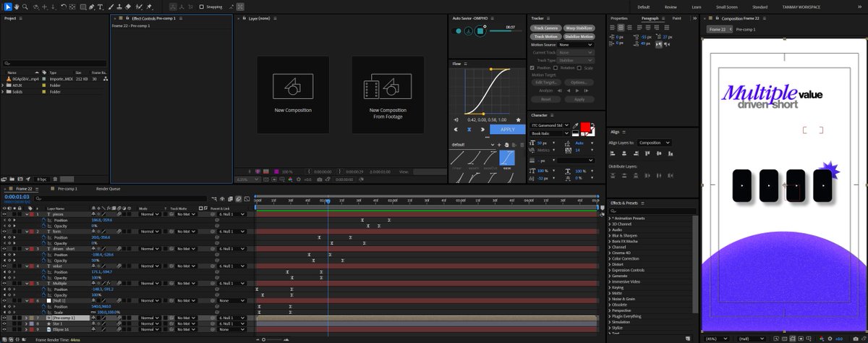This screenshot has width=868, height=343.
Task: Open the font family dropdown
Action: click(x=550, y=125)
